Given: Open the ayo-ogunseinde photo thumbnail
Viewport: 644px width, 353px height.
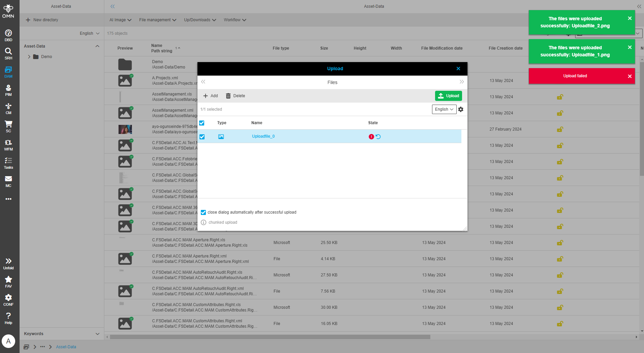Looking at the screenshot, I should pos(125,129).
